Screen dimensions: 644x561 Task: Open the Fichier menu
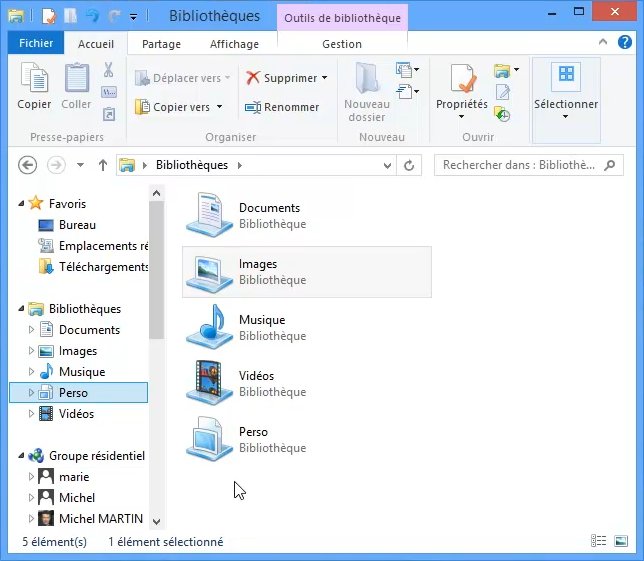click(x=36, y=44)
